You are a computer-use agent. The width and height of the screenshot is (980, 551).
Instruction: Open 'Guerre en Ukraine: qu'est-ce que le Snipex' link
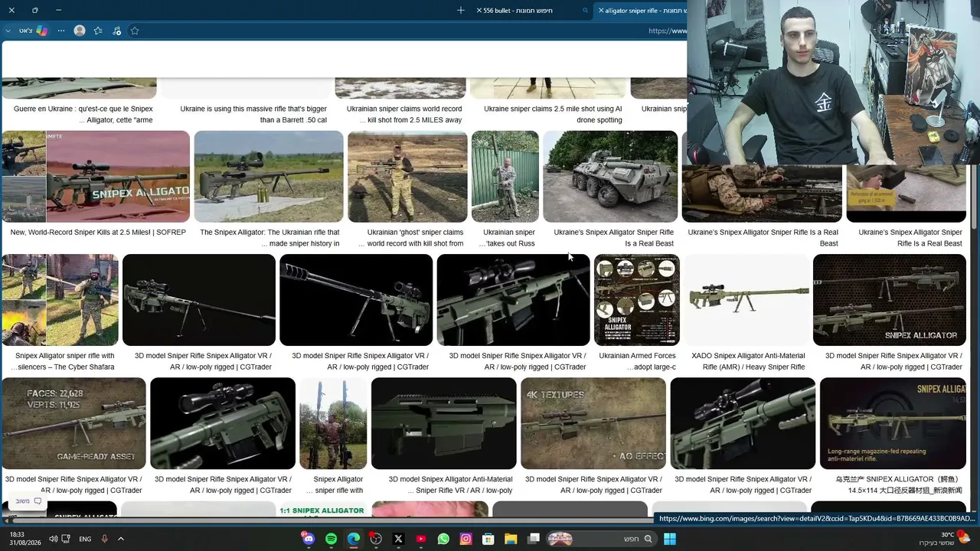pos(83,114)
